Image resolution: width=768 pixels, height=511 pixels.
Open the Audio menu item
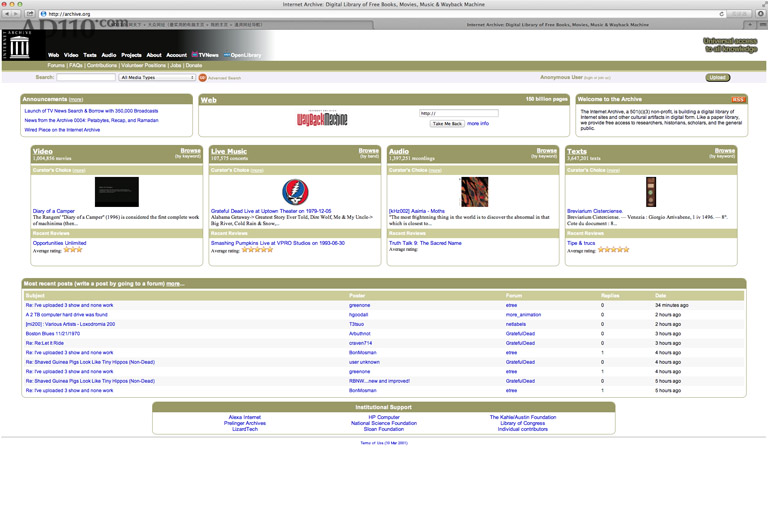coord(109,55)
